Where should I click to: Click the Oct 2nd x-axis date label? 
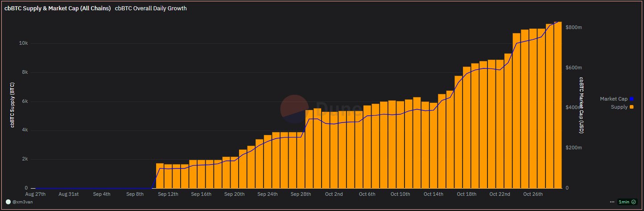[334, 194]
